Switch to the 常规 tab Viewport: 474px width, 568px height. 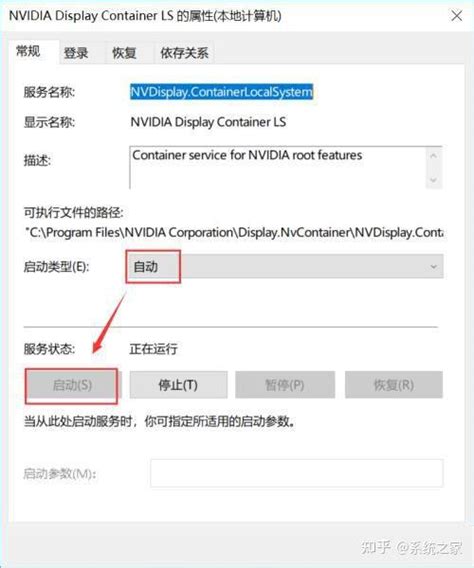(x=29, y=51)
